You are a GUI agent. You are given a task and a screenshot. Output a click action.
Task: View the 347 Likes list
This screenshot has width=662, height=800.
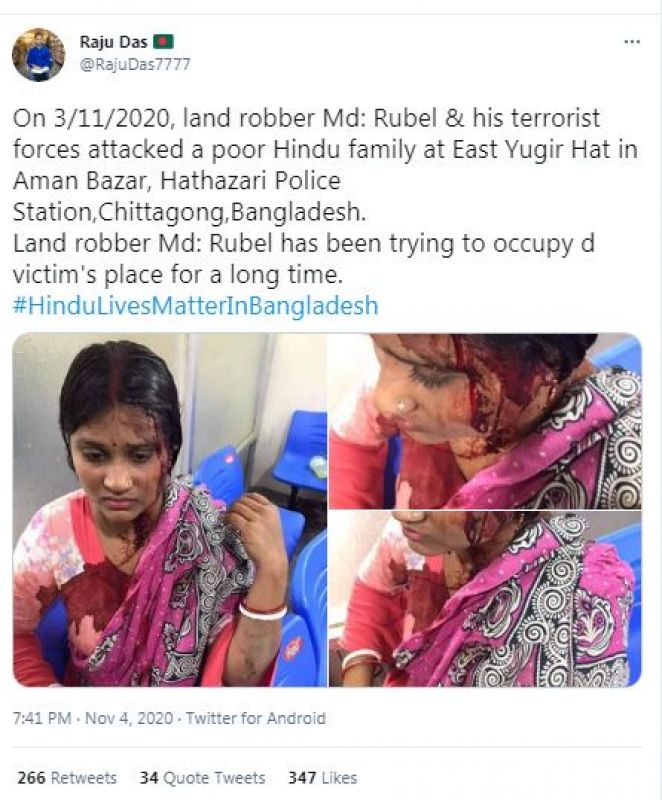click(322, 778)
